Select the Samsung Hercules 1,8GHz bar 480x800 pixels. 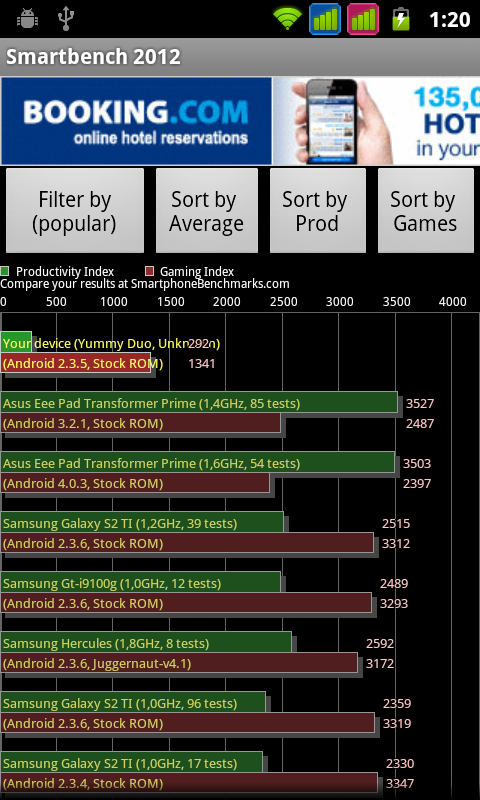(146, 642)
